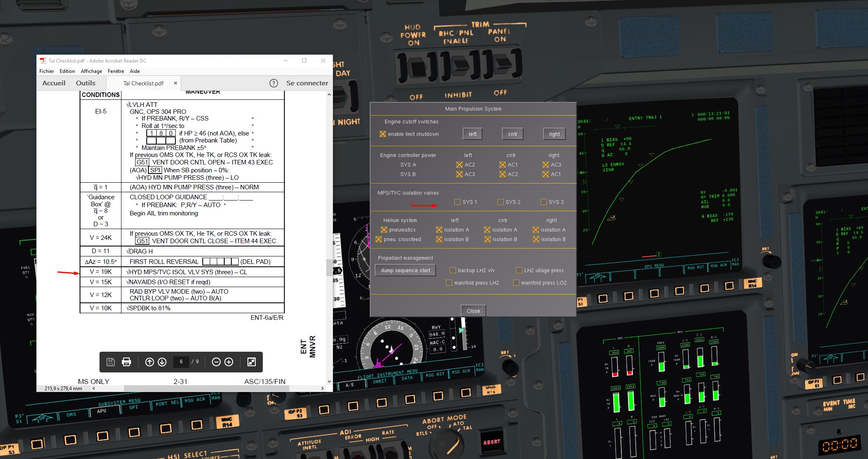Open the Aide menu
This screenshot has height=459, width=868.
[x=135, y=71]
